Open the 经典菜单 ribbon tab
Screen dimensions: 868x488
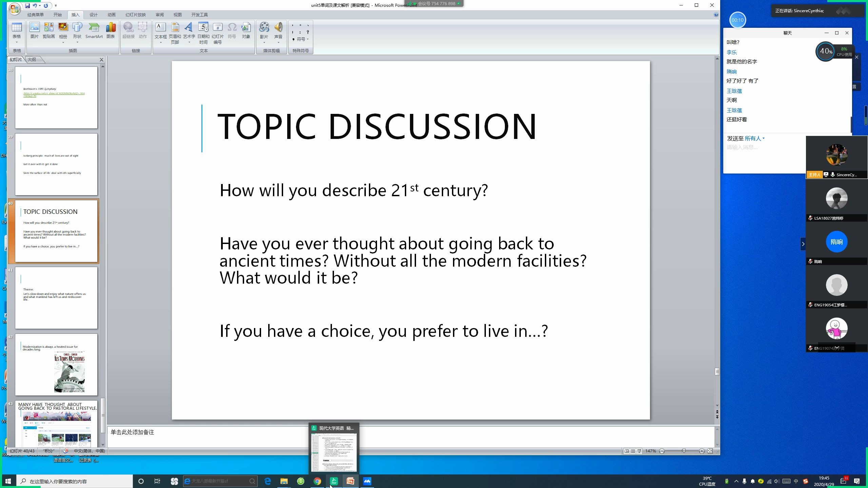36,15
